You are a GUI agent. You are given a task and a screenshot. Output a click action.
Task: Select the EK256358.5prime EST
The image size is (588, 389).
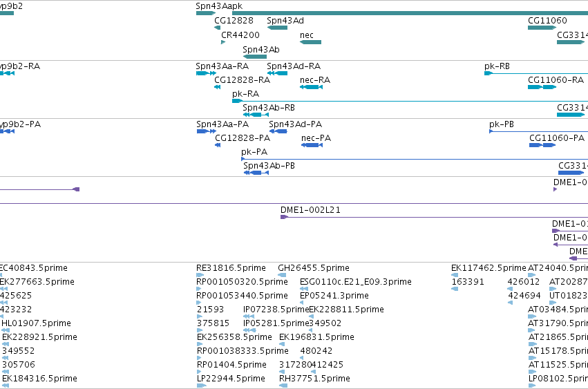[x=199, y=344]
